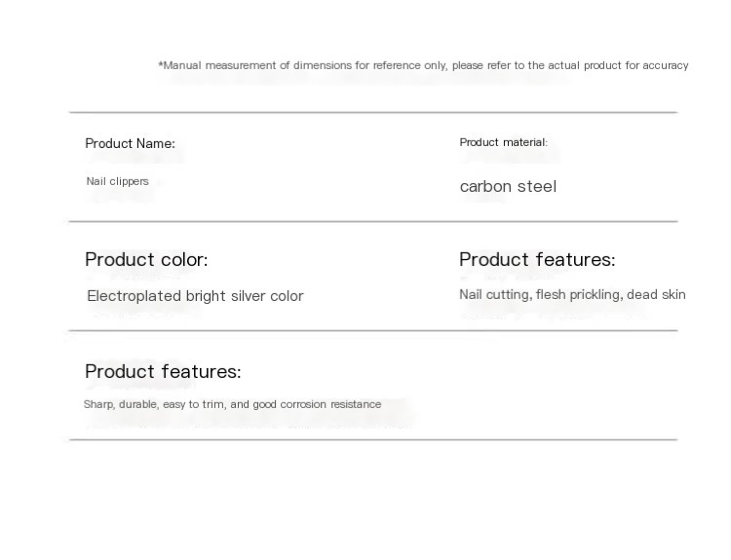Viewport: 731px width, 560px height.
Task: Click the manual measurement disclaimer text
Action: click(x=423, y=65)
